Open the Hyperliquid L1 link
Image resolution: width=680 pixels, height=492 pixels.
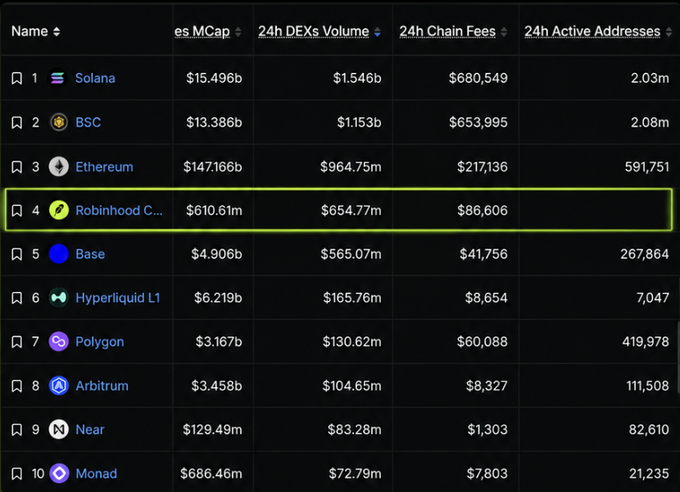click(118, 298)
